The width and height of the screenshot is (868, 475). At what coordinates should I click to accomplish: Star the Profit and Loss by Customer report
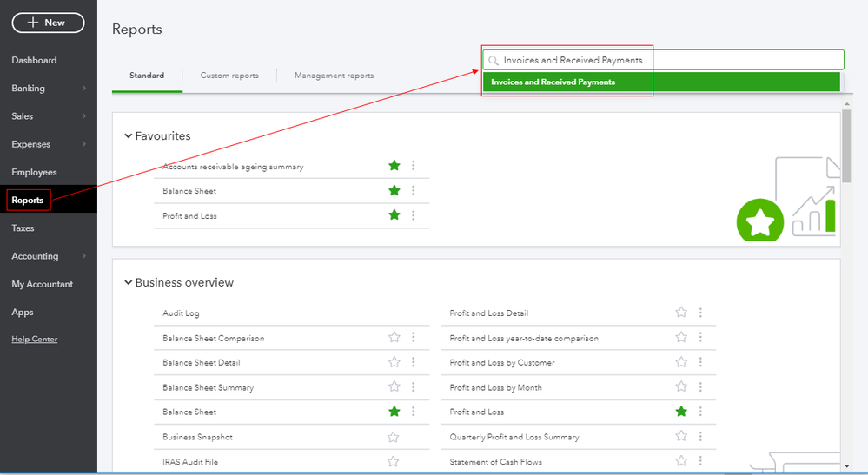coord(681,362)
